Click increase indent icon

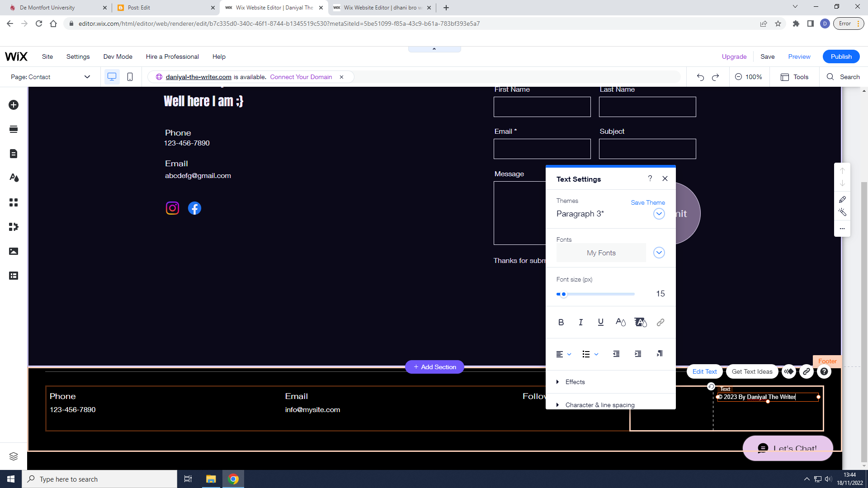coord(637,354)
